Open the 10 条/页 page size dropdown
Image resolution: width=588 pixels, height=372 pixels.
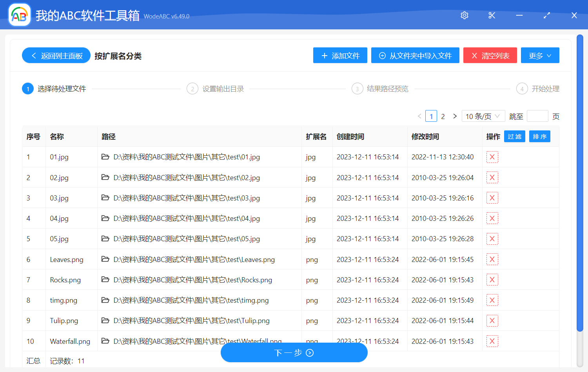483,116
